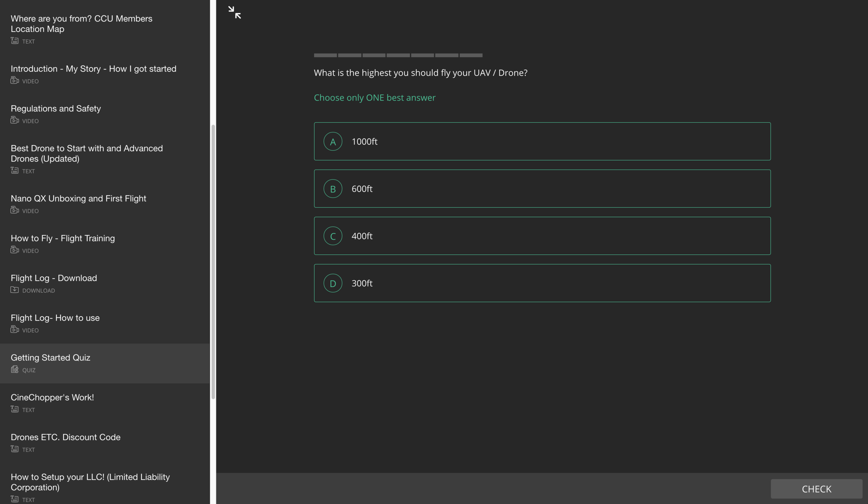Choose the 1000ft answer text
The height and width of the screenshot is (504, 868).
pyautogui.click(x=364, y=142)
